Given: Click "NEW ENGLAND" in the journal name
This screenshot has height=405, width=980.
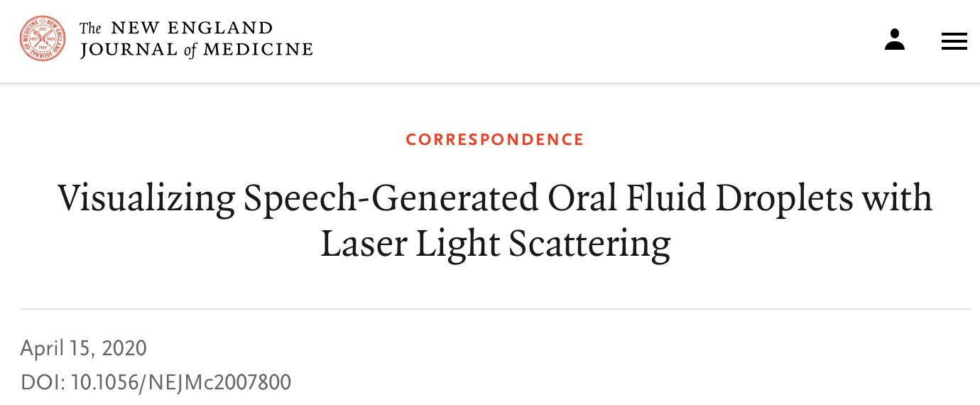Looking at the screenshot, I should pos(192,28).
